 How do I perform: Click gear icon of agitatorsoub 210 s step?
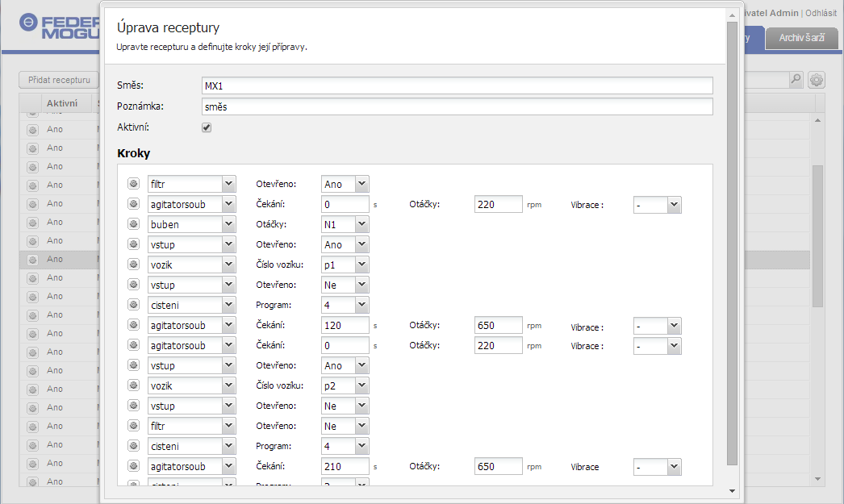133,466
